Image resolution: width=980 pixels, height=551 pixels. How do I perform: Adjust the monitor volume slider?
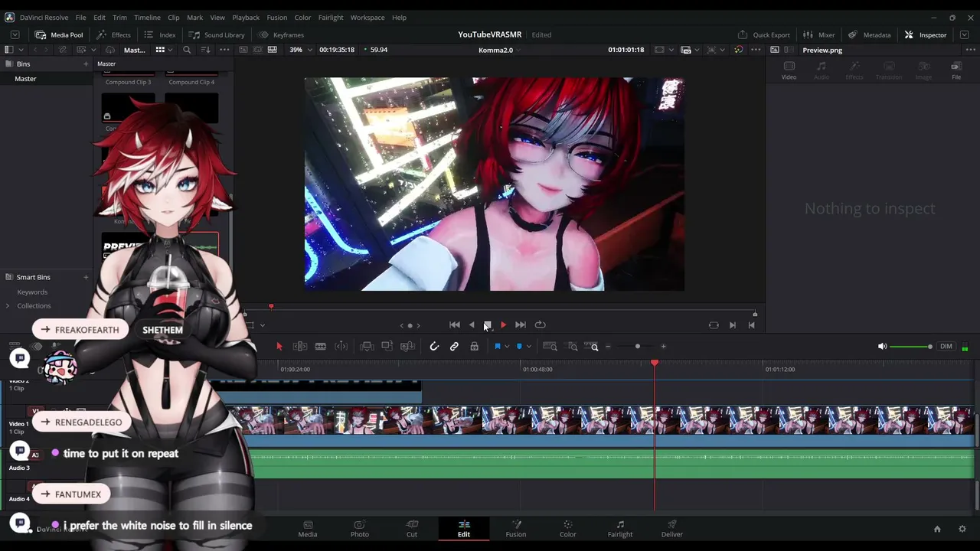pos(911,347)
